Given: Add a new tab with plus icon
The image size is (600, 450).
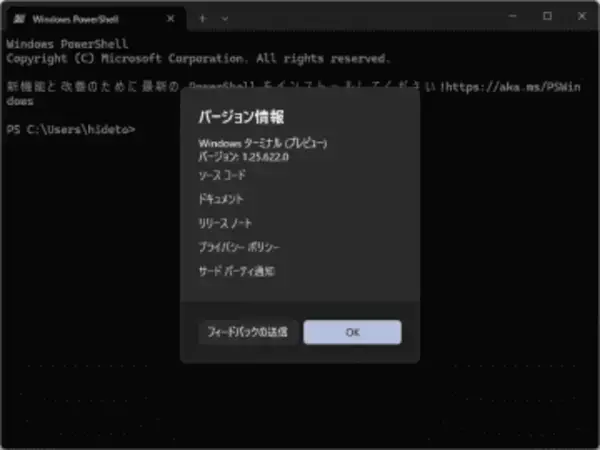Looking at the screenshot, I should pos(203,18).
